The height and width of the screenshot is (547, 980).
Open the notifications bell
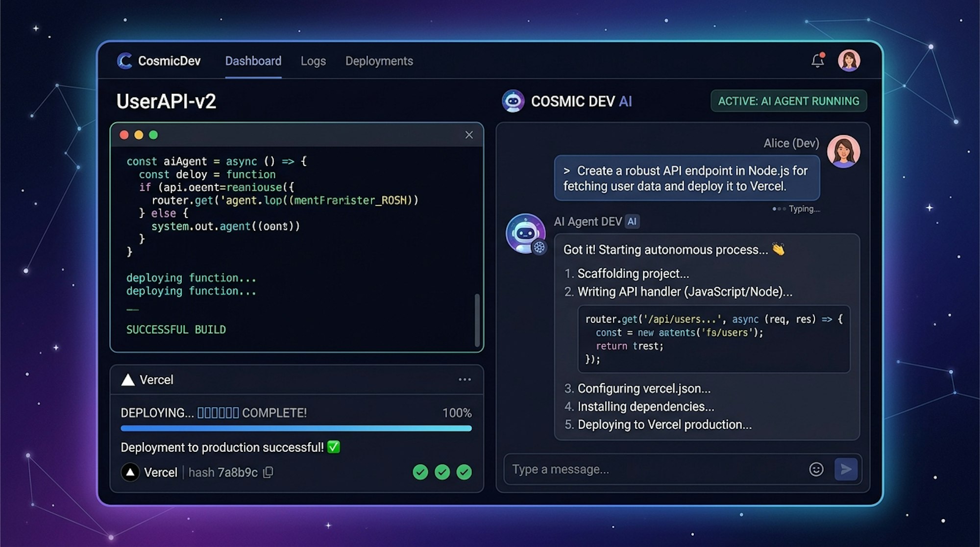click(817, 60)
